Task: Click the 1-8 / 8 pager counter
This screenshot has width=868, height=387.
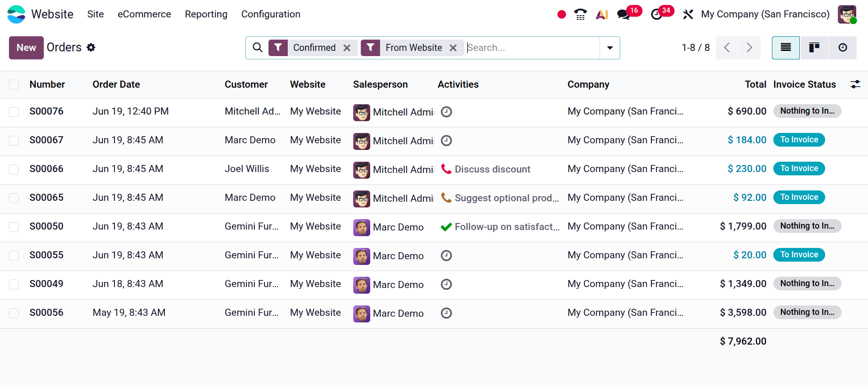Action: [x=696, y=48]
